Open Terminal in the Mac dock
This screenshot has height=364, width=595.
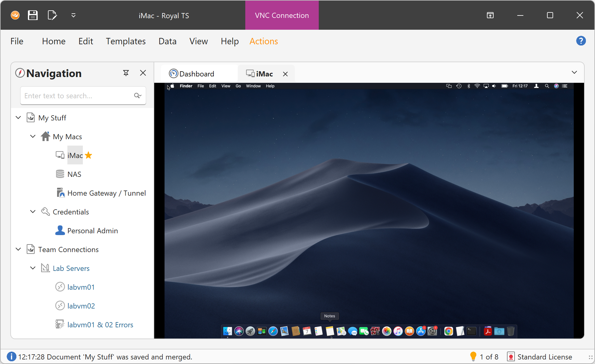pyautogui.click(x=471, y=331)
